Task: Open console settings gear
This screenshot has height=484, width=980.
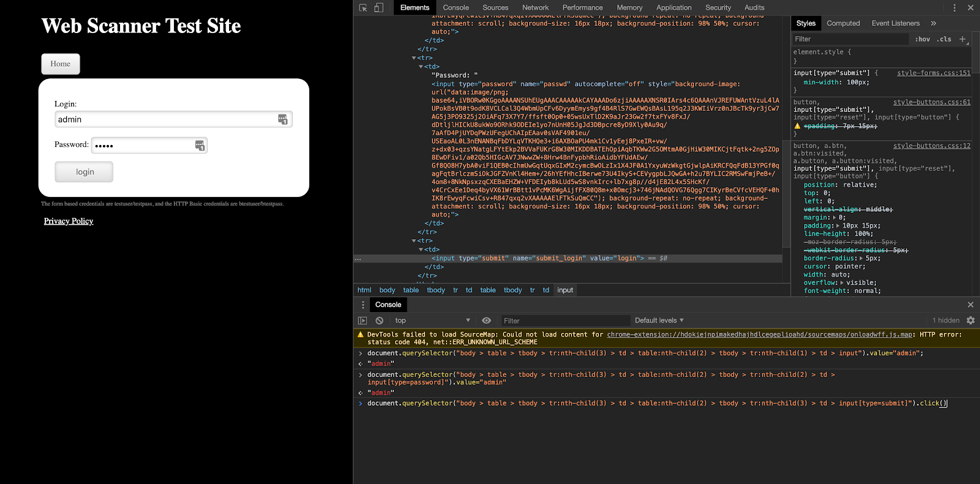Action: click(970, 321)
